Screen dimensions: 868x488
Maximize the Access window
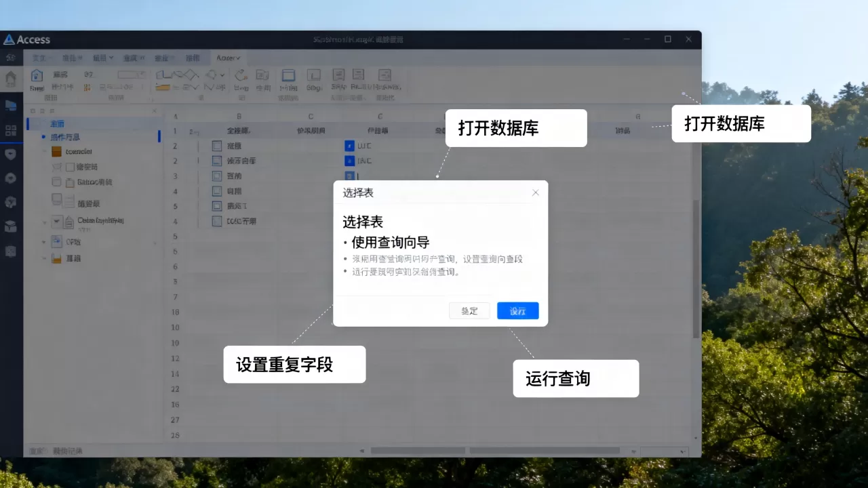pos(668,39)
